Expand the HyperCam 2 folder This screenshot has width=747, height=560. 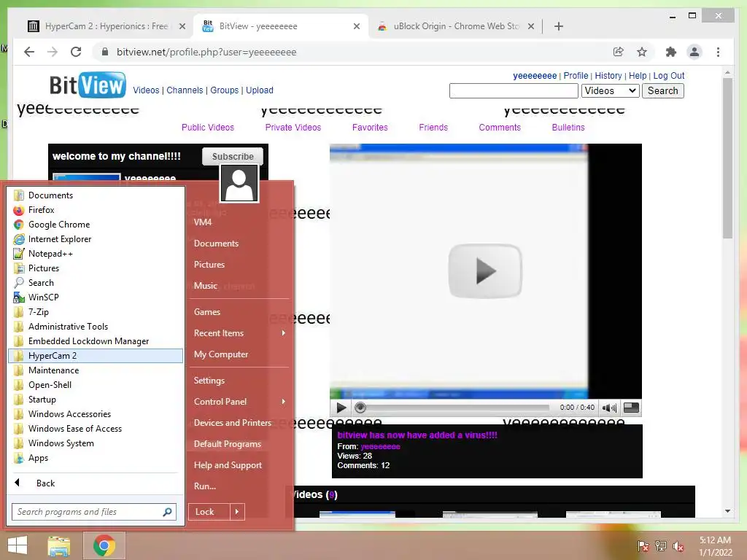[x=96, y=356]
